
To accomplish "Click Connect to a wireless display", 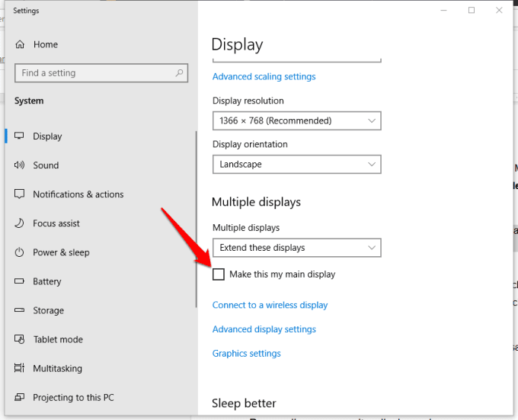I will 270,305.
